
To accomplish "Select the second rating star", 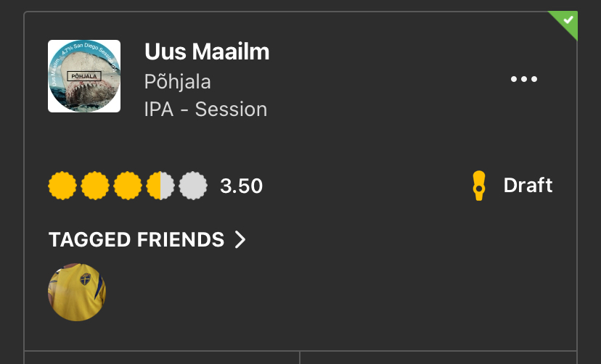I will tap(95, 186).
